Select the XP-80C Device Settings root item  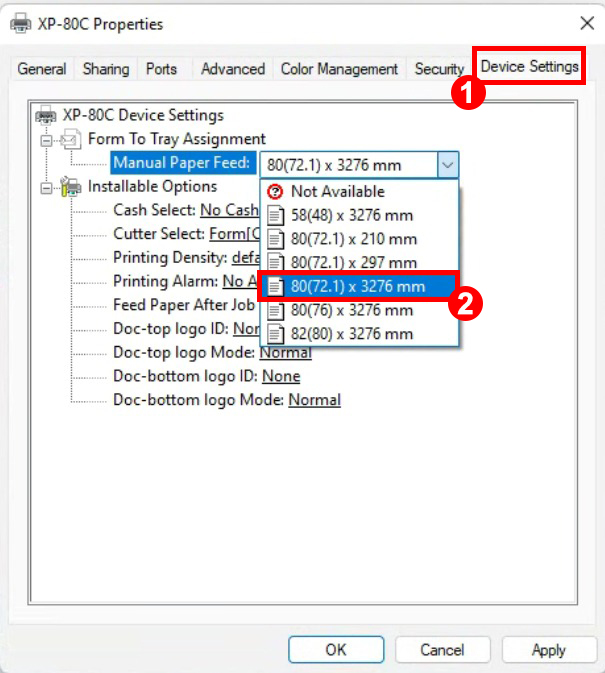coord(143,115)
